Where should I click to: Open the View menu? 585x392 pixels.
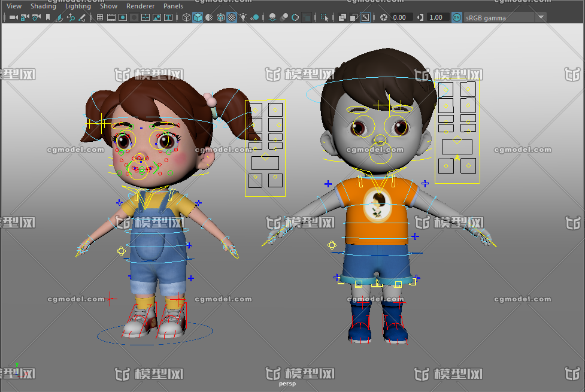[x=14, y=6]
